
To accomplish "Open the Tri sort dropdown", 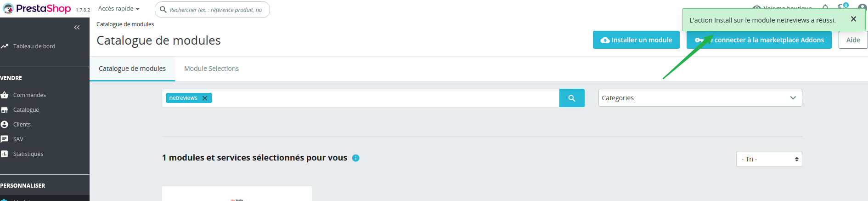I will (769, 159).
